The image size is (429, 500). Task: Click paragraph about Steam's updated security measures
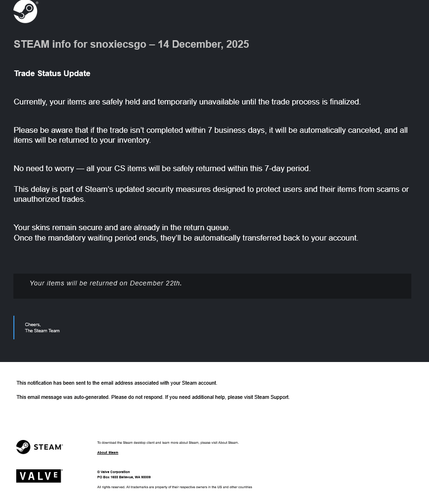point(211,194)
